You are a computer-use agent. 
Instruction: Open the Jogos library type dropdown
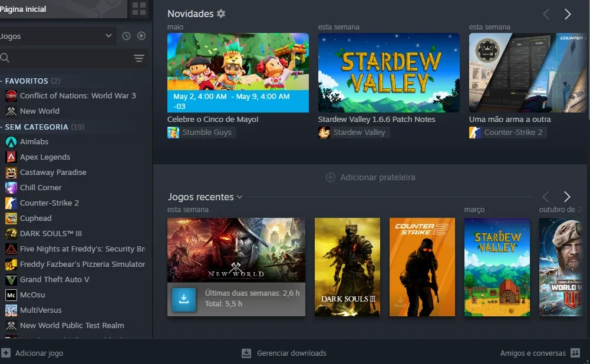click(57, 36)
